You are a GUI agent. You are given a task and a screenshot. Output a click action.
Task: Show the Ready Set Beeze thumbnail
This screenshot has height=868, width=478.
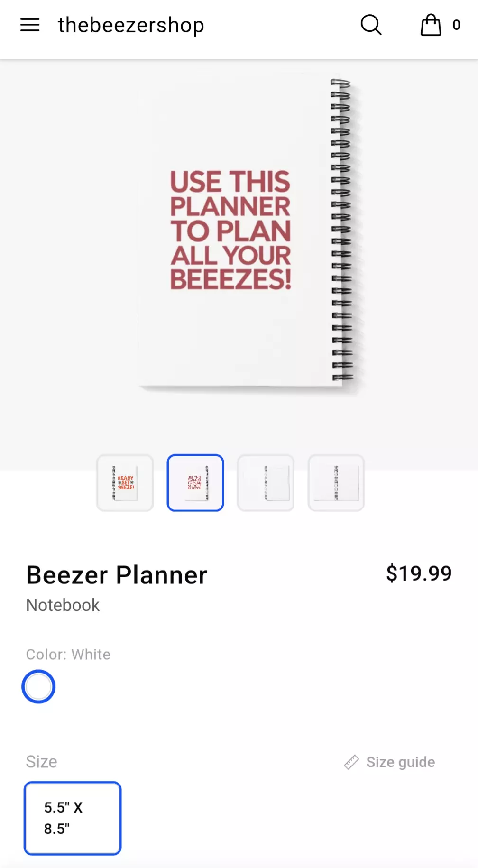[125, 483]
